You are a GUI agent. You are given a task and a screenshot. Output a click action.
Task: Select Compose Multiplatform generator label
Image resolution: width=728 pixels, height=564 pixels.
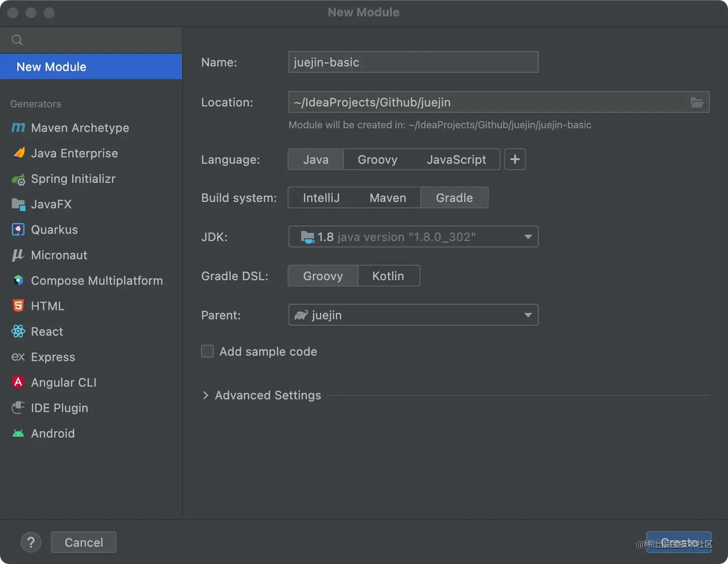[97, 281]
